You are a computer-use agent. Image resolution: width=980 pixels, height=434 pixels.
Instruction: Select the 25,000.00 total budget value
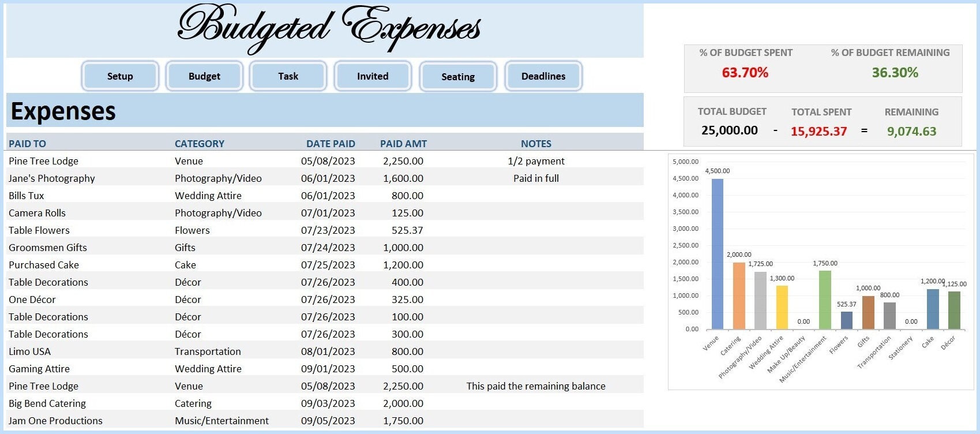(730, 130)
